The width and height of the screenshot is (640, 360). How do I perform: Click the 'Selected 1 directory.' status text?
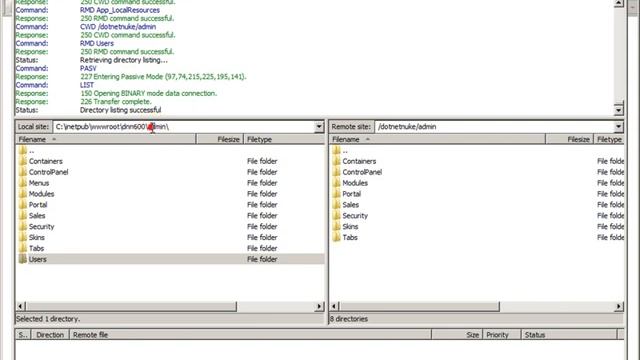48,319
